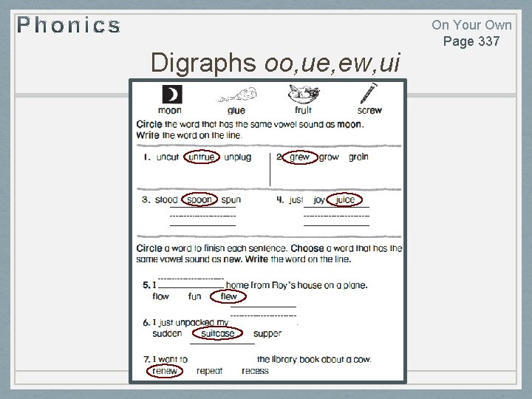Select the word 'supper'
Screen dimensions: 532x399
267,334
